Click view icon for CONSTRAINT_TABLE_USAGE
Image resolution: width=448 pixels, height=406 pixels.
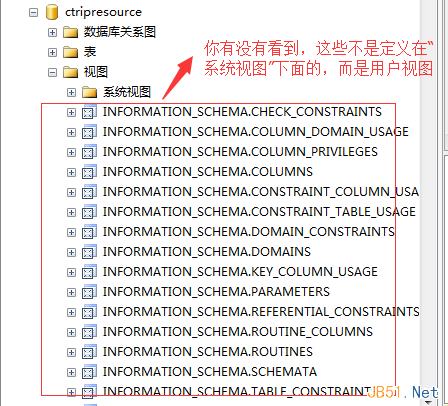click(89, 212)
